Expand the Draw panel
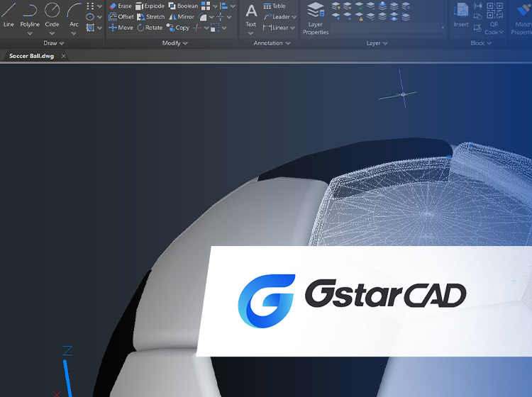This screenshot has height=397, width=532. 54,43
